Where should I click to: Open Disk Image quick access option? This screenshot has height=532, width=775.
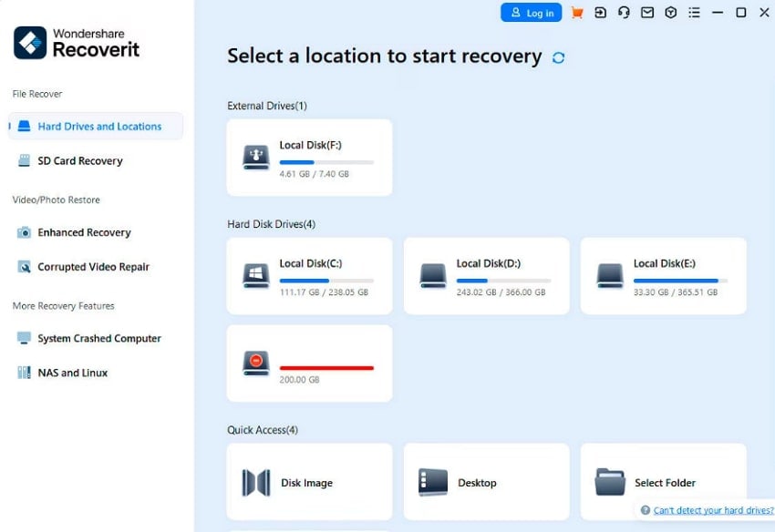click(x=307, y=481)
